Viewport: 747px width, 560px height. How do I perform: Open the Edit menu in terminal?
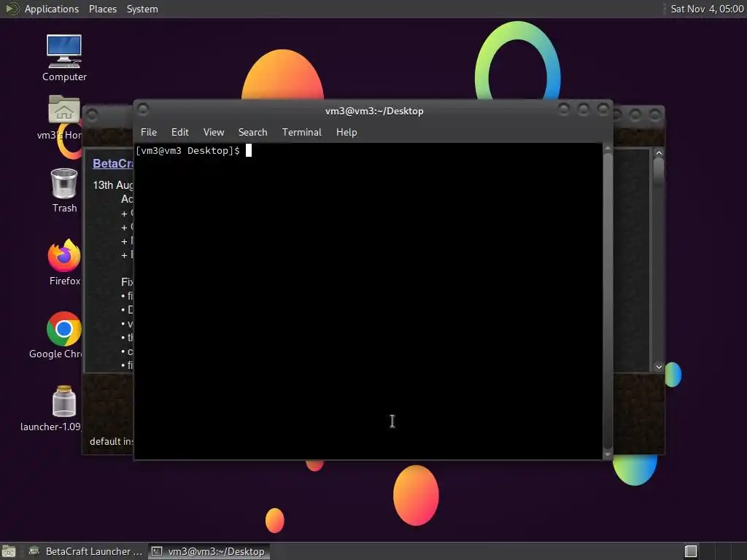coord(179,132)
